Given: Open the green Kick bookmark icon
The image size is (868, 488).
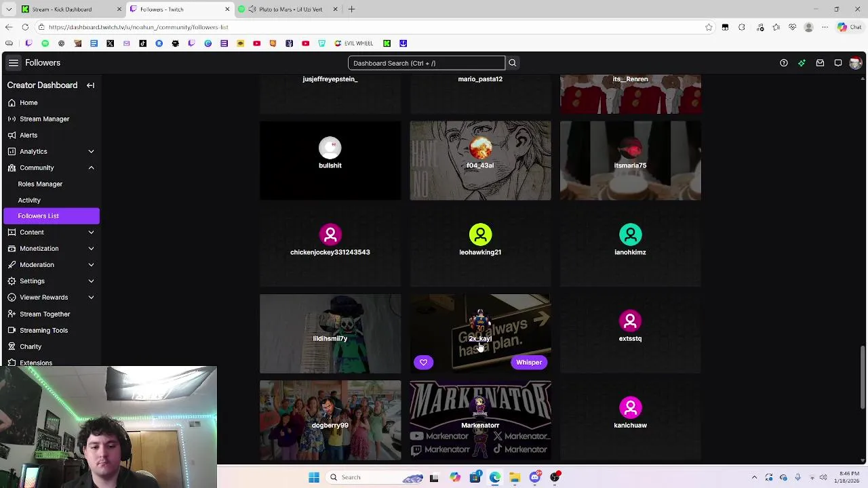Looking at the screenshot, I should [387, 43].
